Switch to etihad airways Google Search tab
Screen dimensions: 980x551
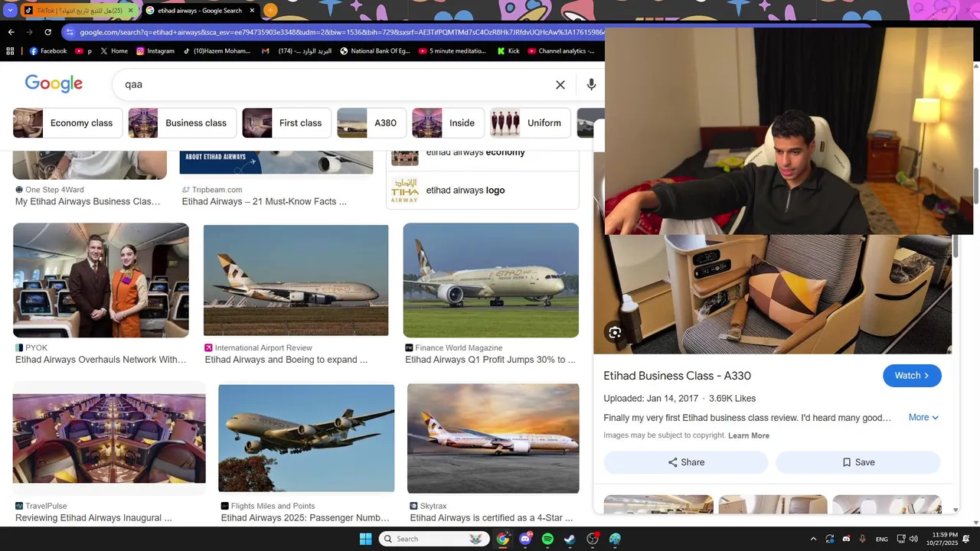201,11
